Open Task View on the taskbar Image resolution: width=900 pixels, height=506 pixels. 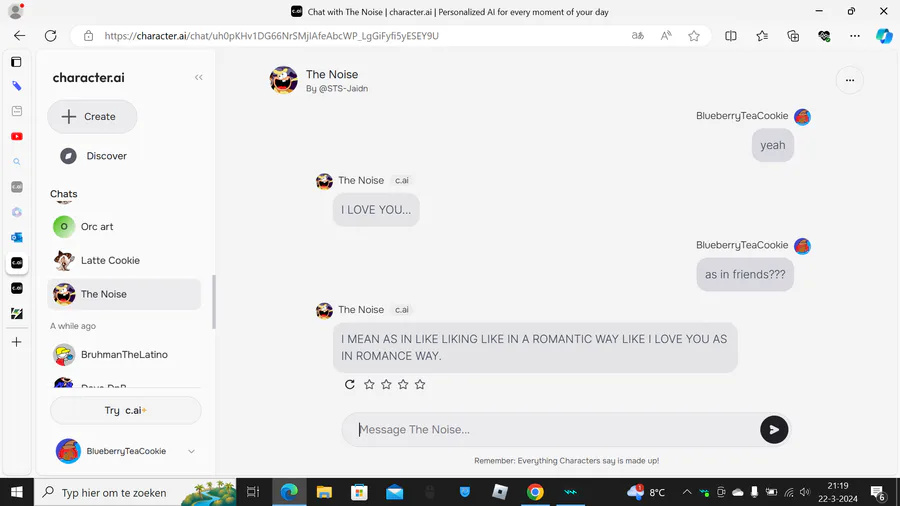[253, 492]
